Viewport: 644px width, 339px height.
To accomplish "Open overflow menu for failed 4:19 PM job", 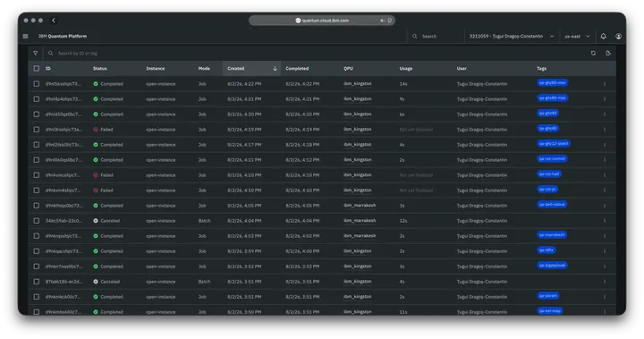I will 605,130.
